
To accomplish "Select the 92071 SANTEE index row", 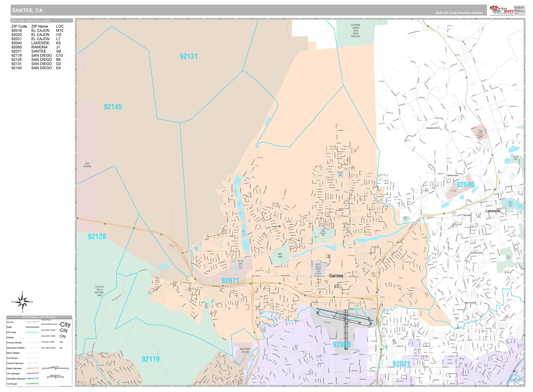I will coord(36,51).
